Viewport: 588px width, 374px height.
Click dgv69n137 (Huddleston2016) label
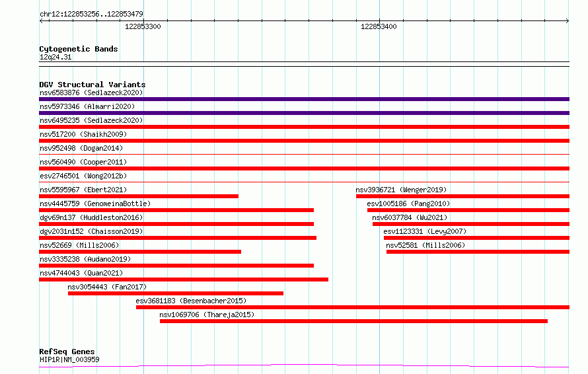(91, 217)
